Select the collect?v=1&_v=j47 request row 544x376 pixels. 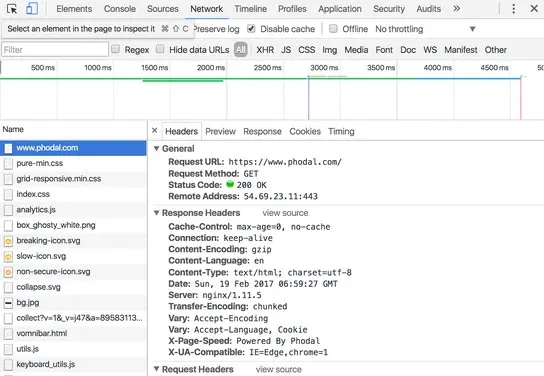[x=74, y=318]
